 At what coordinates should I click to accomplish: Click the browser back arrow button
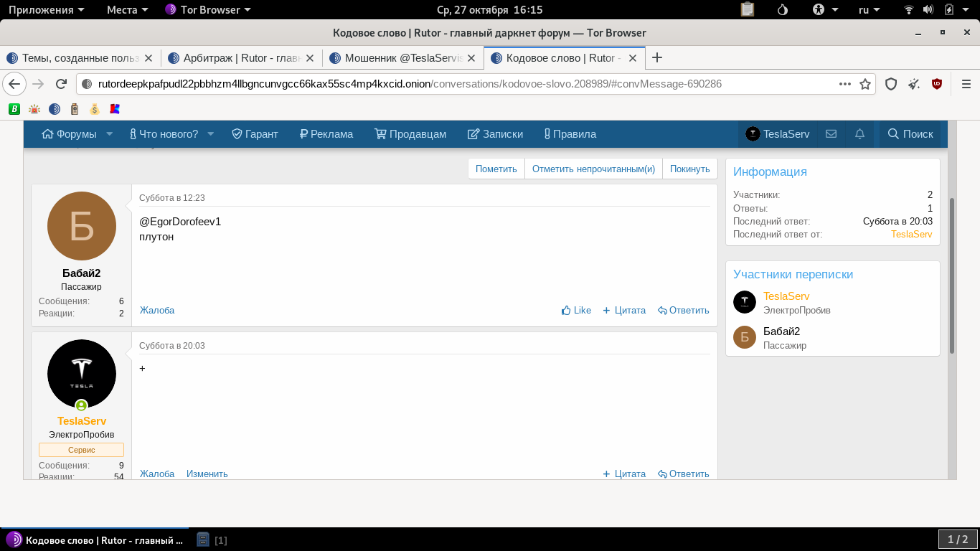coord(14,84)
